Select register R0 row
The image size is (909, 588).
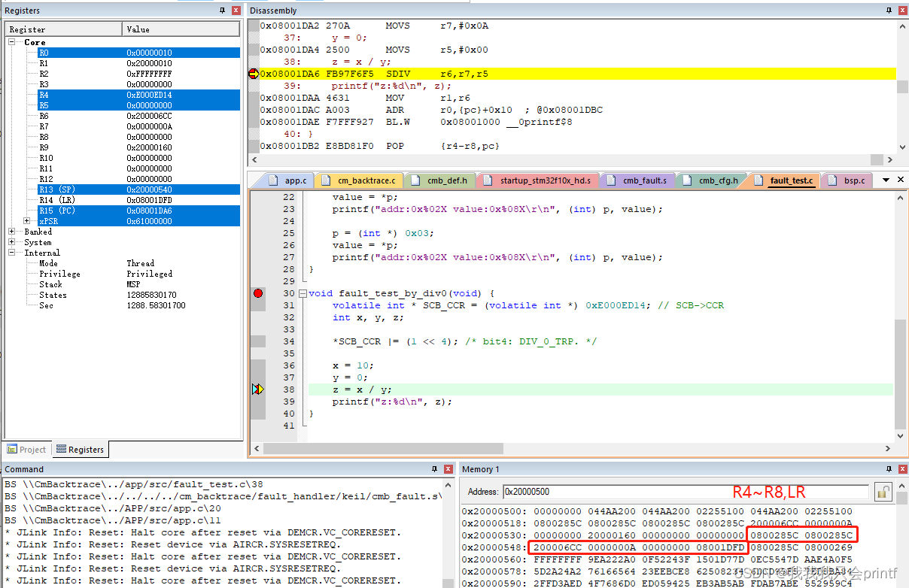pyautogui.click(x=139, y=53)
